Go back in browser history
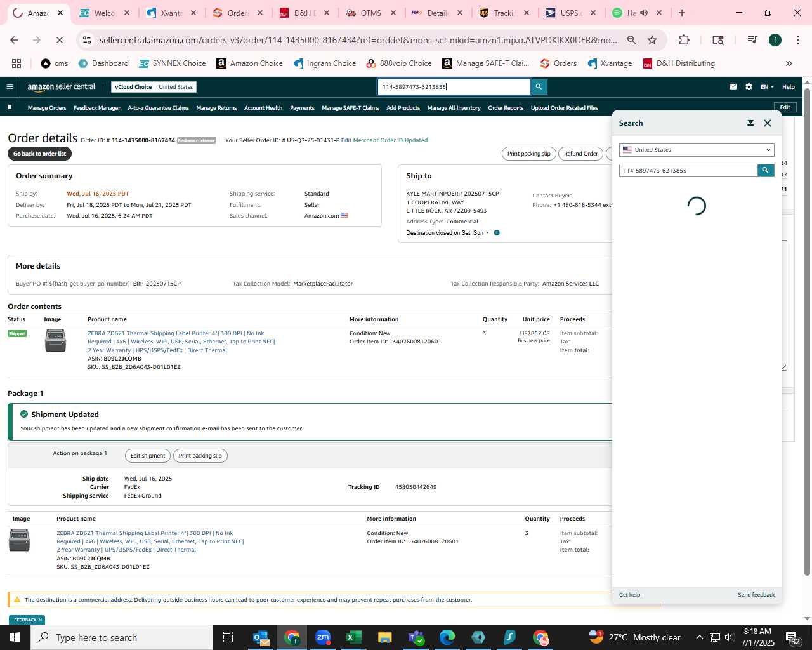This screenshot has width=812, height=650. click(15, 40)
